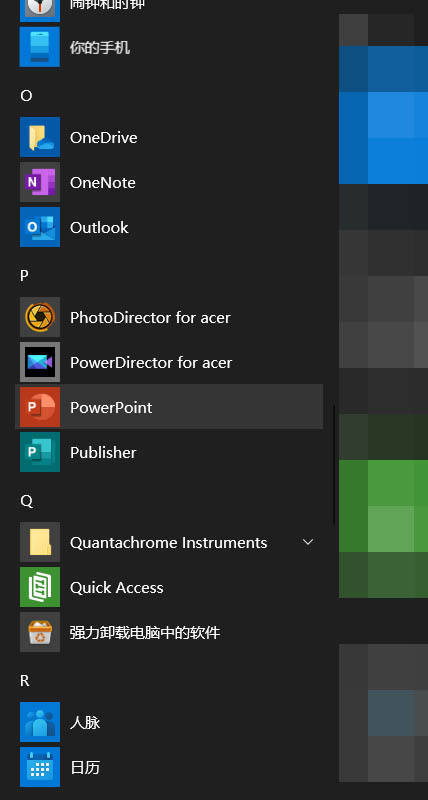Open the 日历 calendar app icon
The width and height of the screenshot is (428, 800).
(40, 767)
